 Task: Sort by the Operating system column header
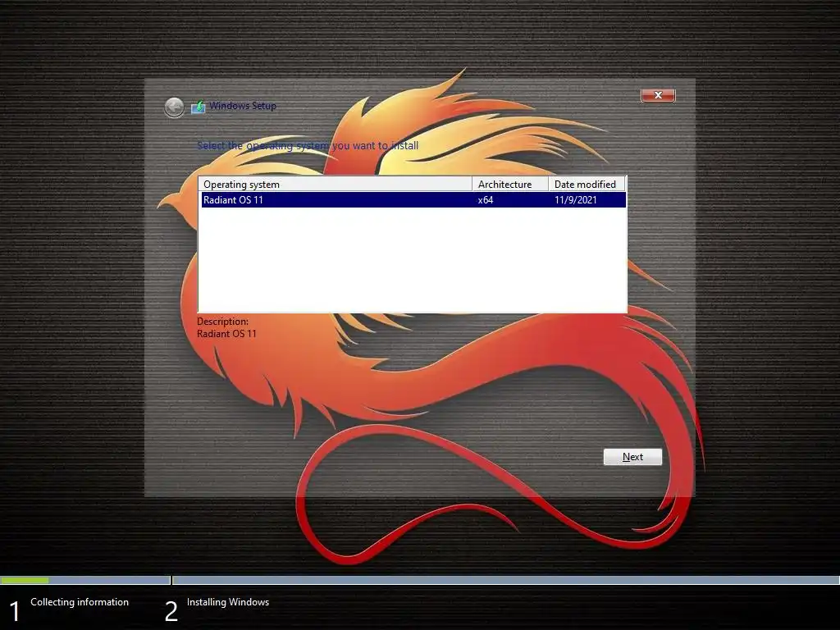pos(336,185)
